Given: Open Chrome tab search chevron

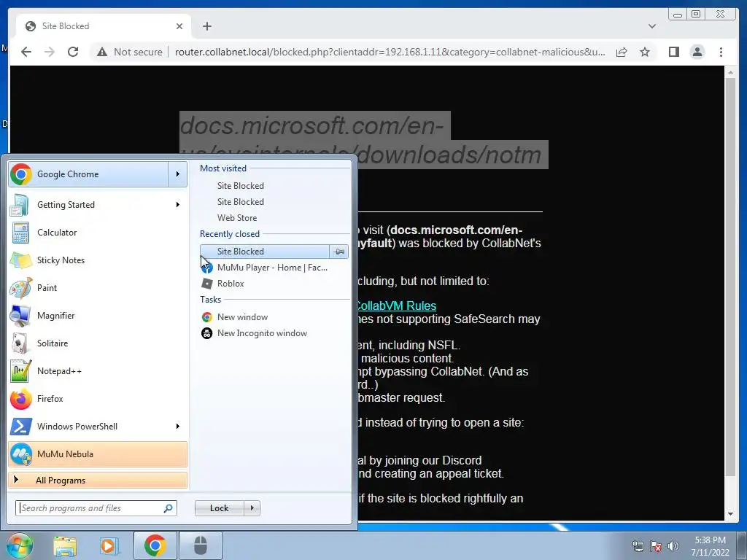Looking at the screenshot, I should tap(651, 26).
